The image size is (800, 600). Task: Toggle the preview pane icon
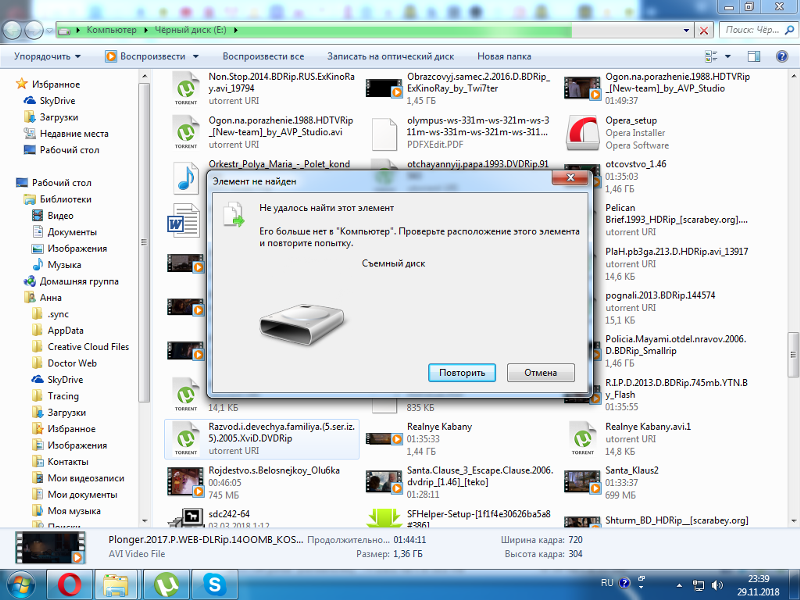pos(754,56)
